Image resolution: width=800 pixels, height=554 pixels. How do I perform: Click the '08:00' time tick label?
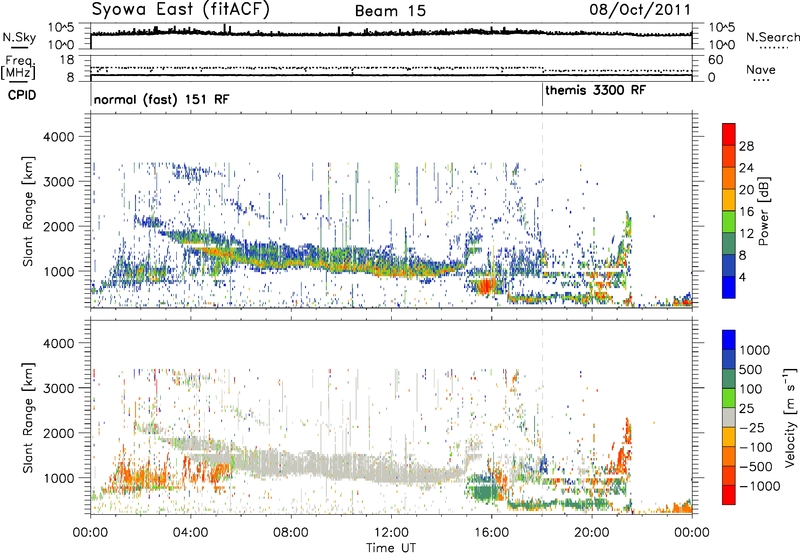(x=291, y=533)
